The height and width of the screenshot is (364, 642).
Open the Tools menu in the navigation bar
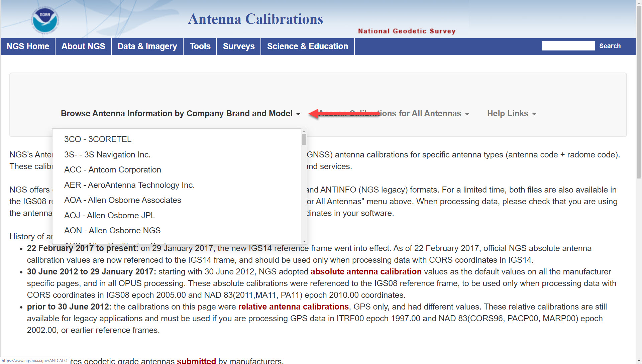[x=200, y=46]
